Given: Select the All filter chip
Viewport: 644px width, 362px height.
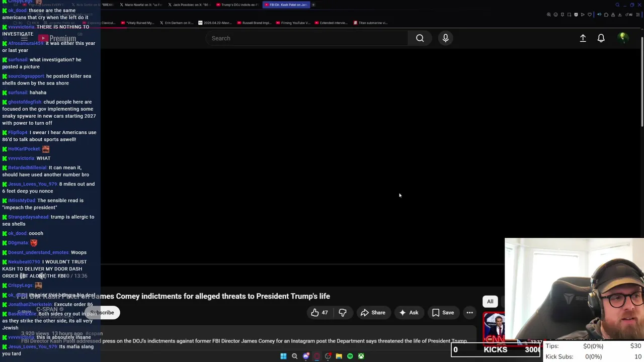Looking at the screenshot, I should [x=490, y=302].
